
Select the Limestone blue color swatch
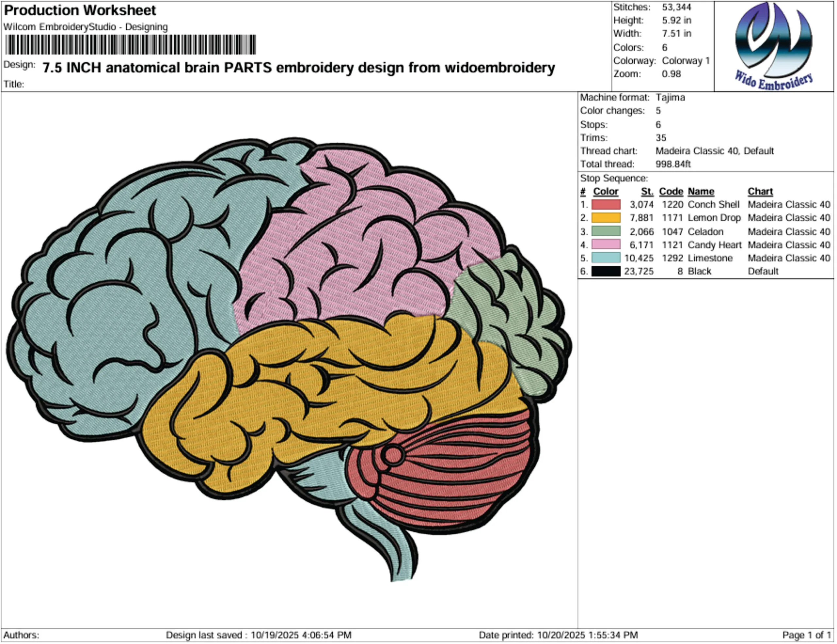[606, 258]
